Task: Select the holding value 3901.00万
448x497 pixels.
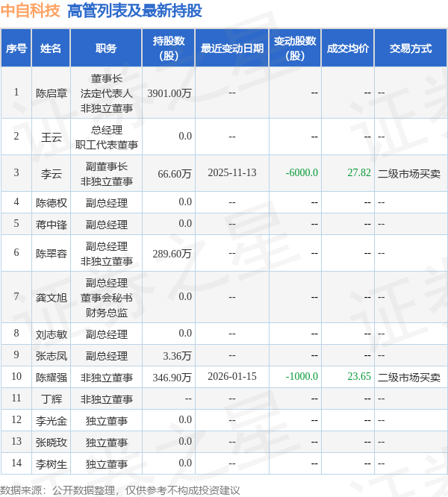Action: [169, 93]
